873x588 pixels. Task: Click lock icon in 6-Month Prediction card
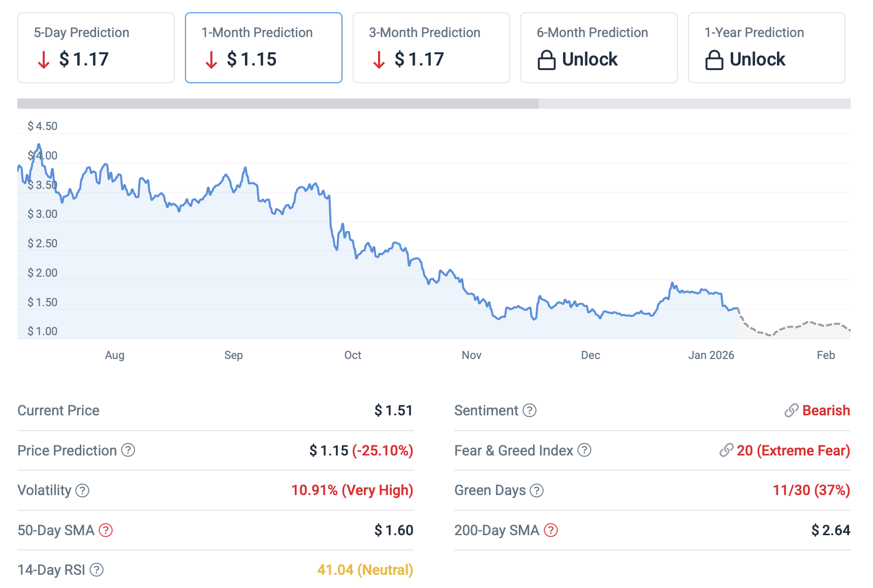point(546,60)
